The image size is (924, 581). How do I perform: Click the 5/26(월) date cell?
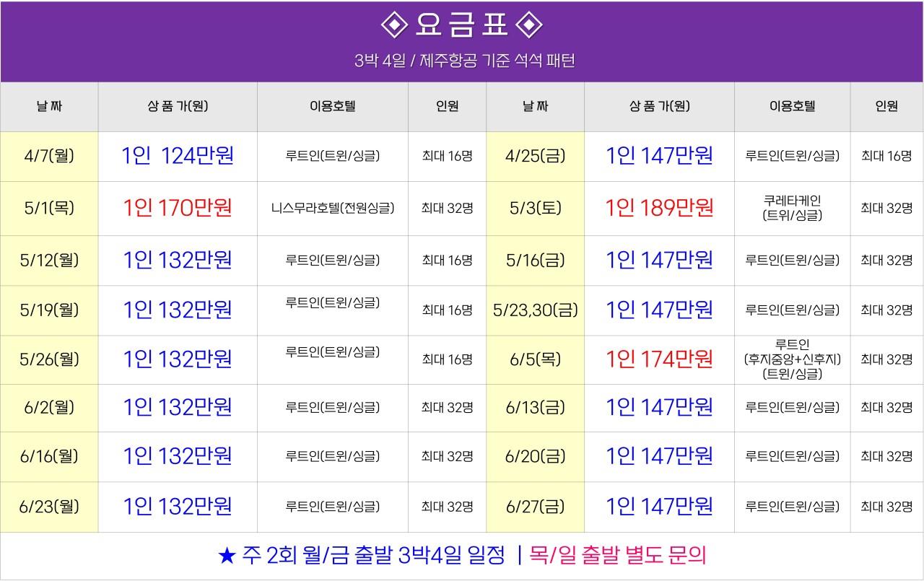49,359
